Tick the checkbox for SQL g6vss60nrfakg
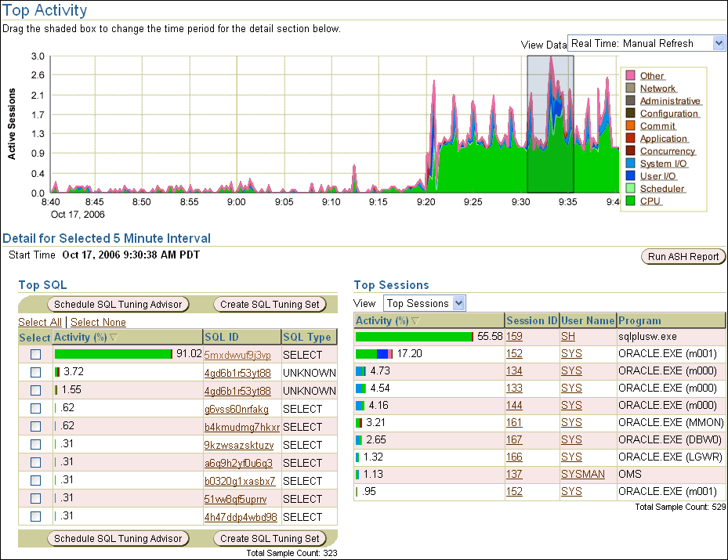Screen dimensions: 728x560 point(35,409)
